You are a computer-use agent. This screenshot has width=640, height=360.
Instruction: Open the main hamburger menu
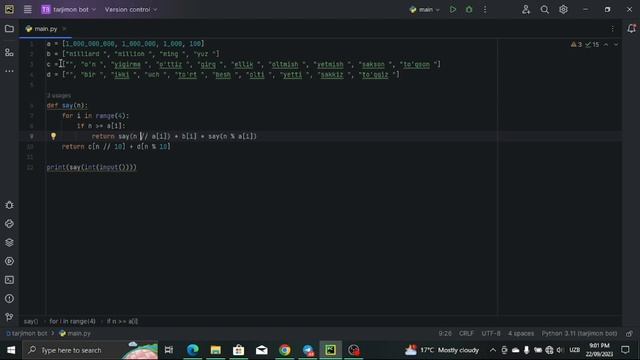point(27,9)
